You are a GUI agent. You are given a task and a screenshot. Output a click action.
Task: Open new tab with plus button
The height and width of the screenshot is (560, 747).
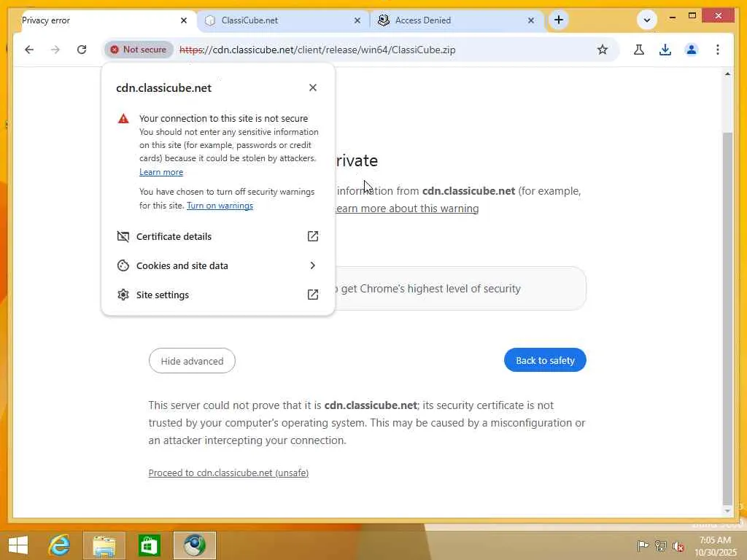pos(558,20)
